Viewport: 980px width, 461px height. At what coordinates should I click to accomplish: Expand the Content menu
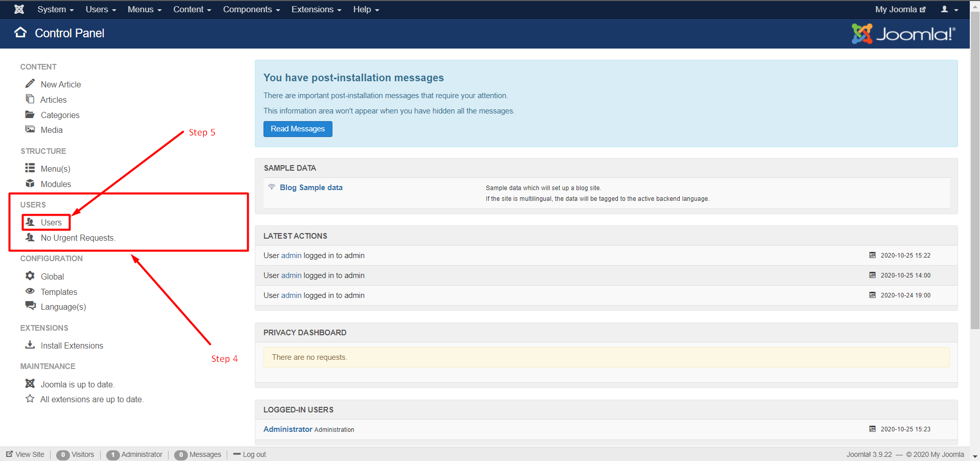point(192,9)
